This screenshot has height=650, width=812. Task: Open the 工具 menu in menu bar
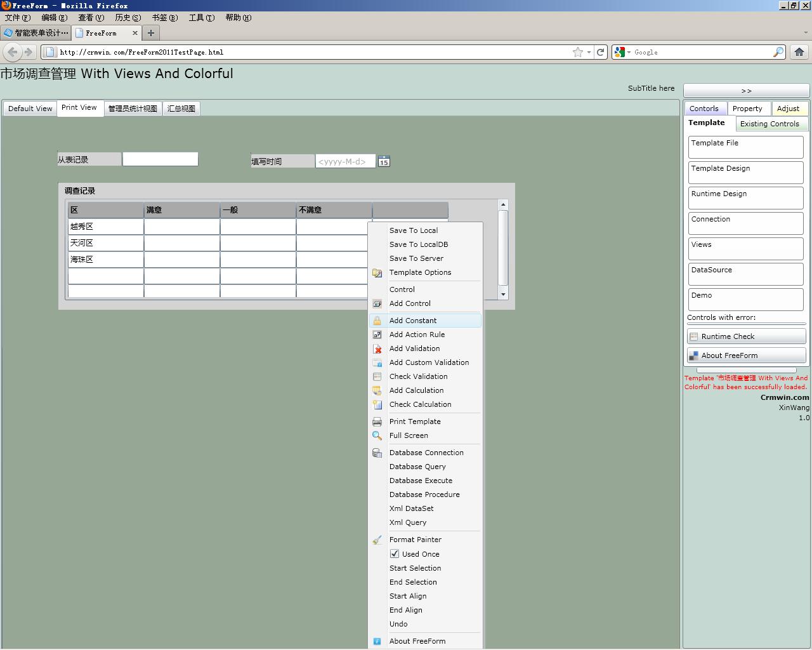pos(202,18)
